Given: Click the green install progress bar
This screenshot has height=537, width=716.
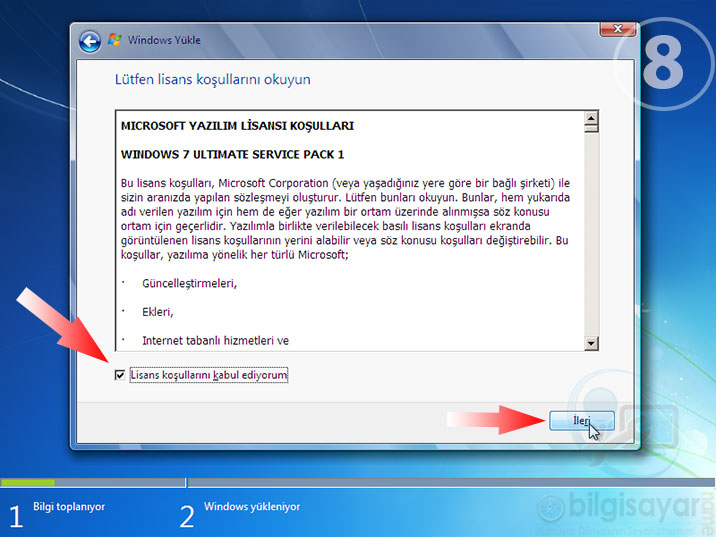Looking at the screenshot, I should tap(28, 482).
